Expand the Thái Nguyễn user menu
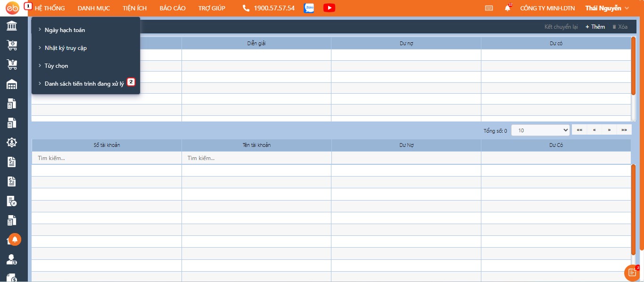This screenshot has height=282, width=644. click(607, 8)
